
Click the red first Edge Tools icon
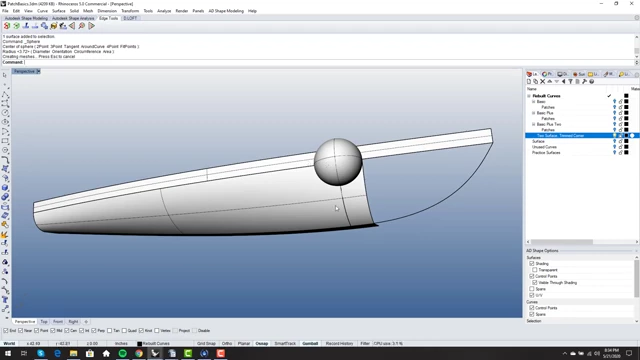pos(7,26)
